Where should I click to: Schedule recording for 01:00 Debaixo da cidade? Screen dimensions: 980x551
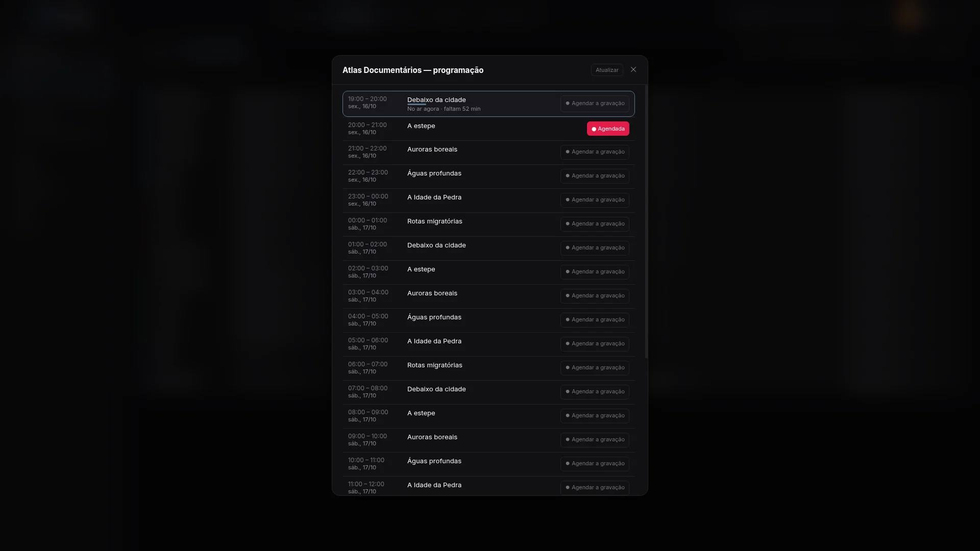(x=595, y=248)
